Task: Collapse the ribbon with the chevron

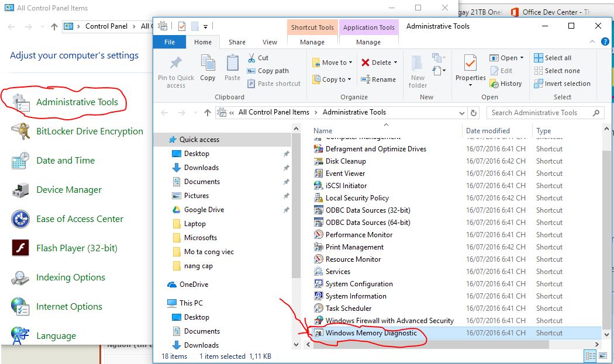Action: (x=592, y=41)
